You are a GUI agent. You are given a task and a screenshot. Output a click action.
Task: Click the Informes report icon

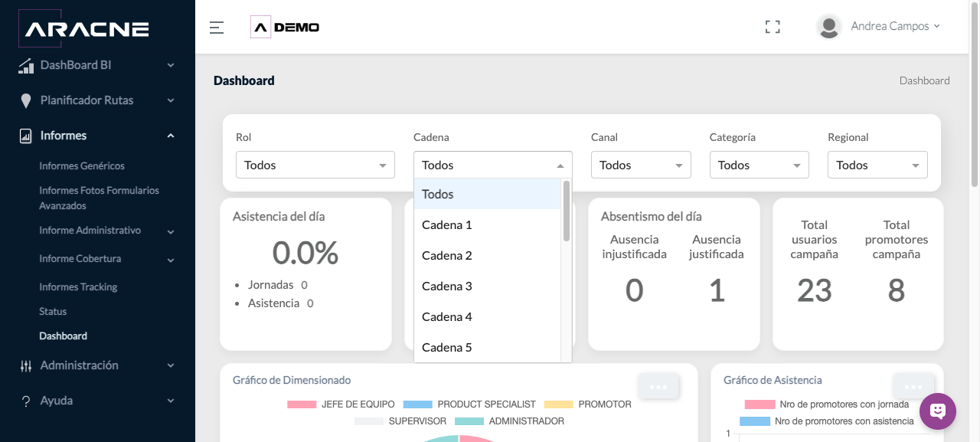(x=26, y=136)
